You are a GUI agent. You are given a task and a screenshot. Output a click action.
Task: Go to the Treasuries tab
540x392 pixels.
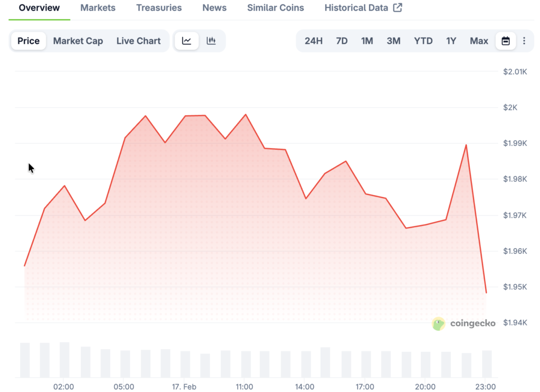(159, 8)
